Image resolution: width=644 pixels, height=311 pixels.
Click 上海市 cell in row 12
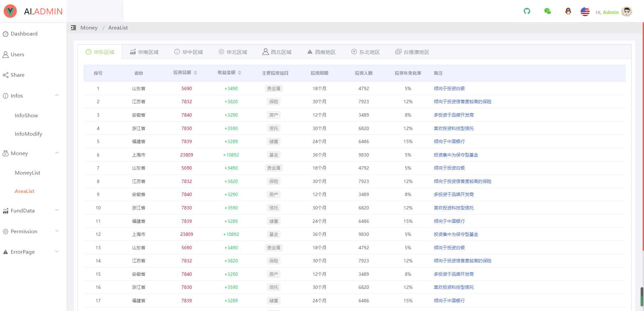point(139,234)
